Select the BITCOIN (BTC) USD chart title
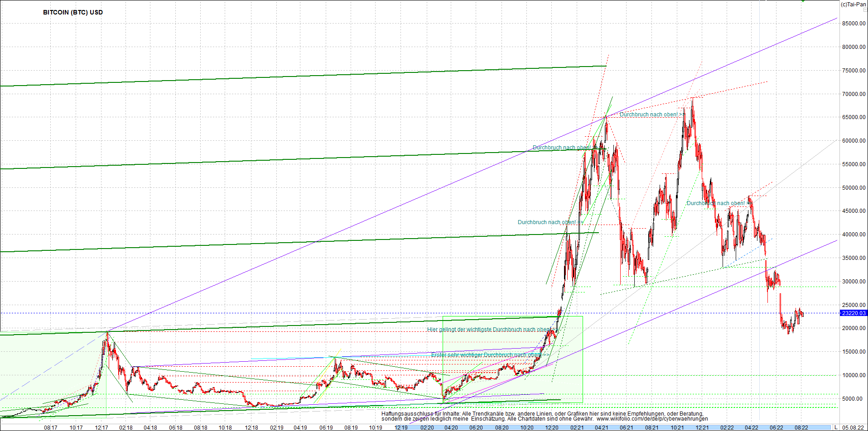Viewport: 868px width, 431px height. (x=73, y=12)
